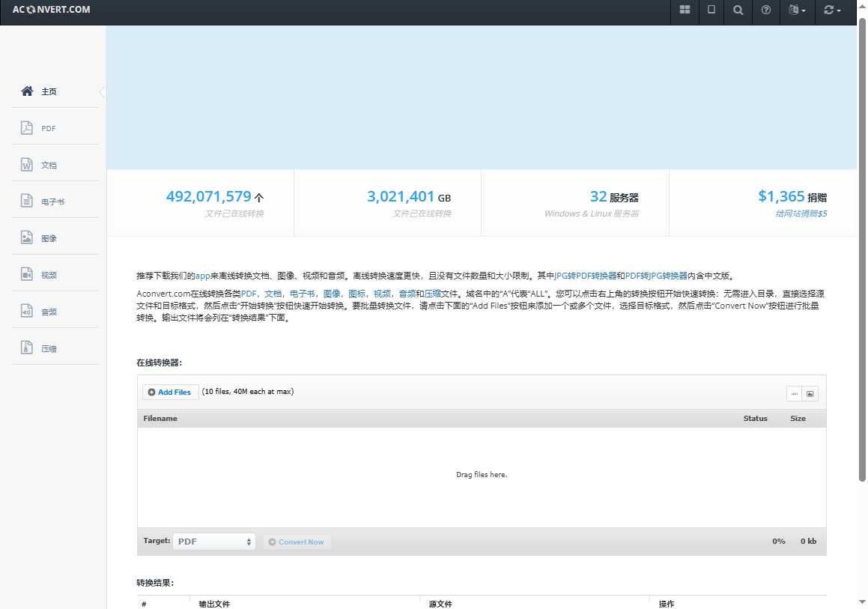Click the 视频 link in the description paragraph
Image resolution: width=868 pixels, height=609 pixels.
[382, 294]
